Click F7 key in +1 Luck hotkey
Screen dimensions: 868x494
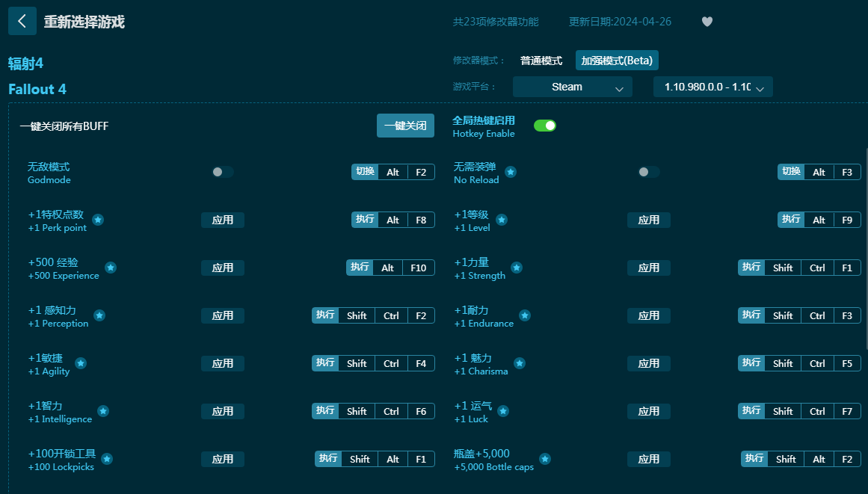pyautogui.click(x=848, y=411)
